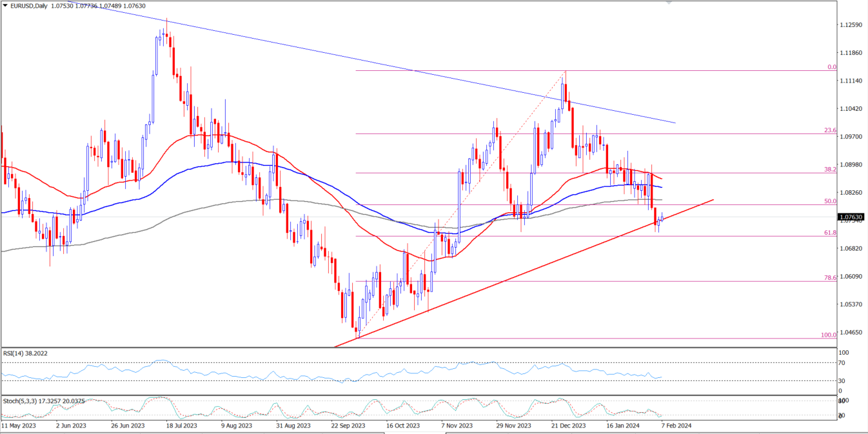This screenshot has width=868, height=434.
Task: Select the 100.0 Fibonacci level label
Action: coord(829,335)
